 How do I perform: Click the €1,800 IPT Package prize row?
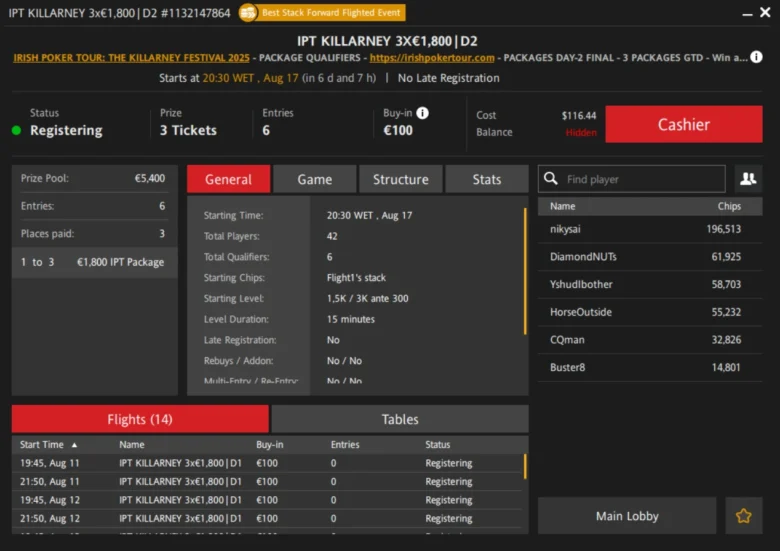click(x=95, y=262)
